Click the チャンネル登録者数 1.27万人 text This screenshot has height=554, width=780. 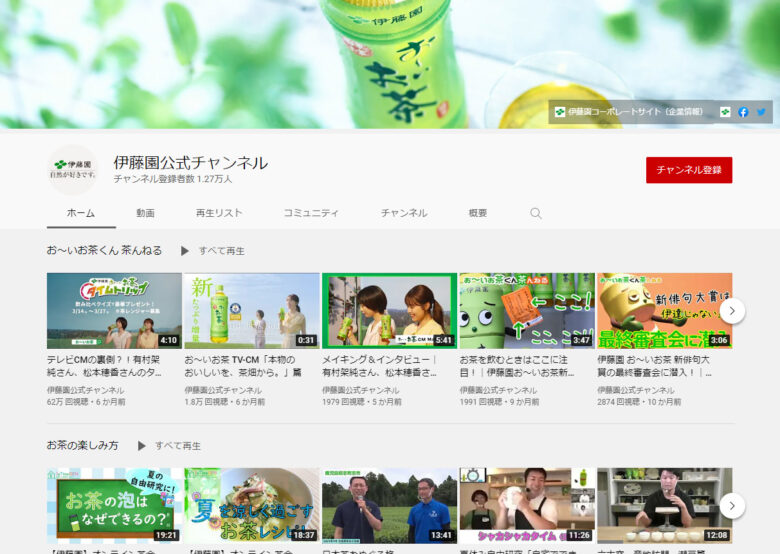173,179
